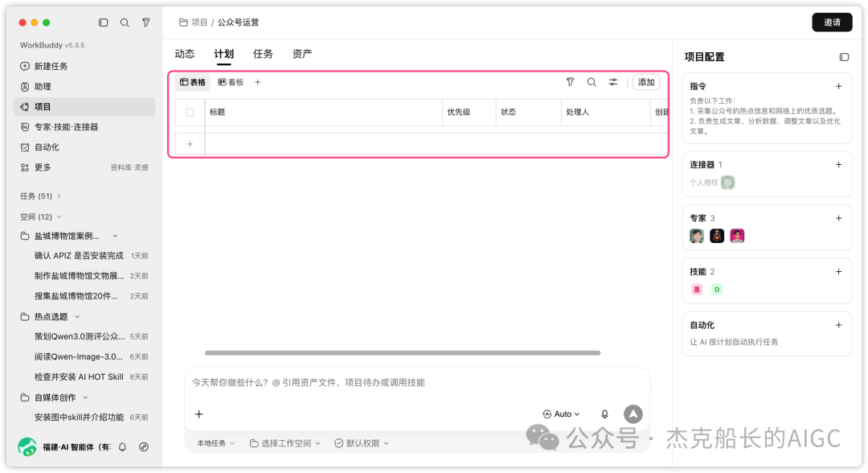
Task: Open the 选择工作空间 dropdown
Action: (285, 443)
